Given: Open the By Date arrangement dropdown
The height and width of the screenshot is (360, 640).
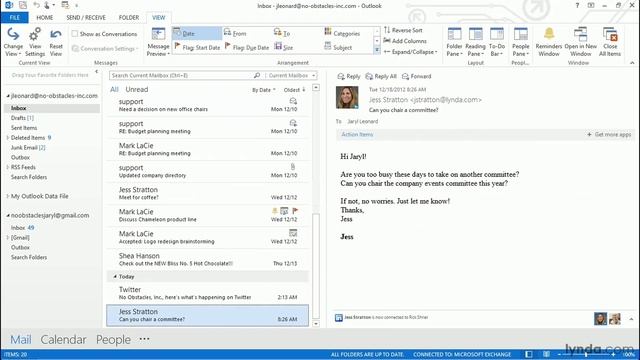Looking at the screenshot, I should click(x=264, y=90).
